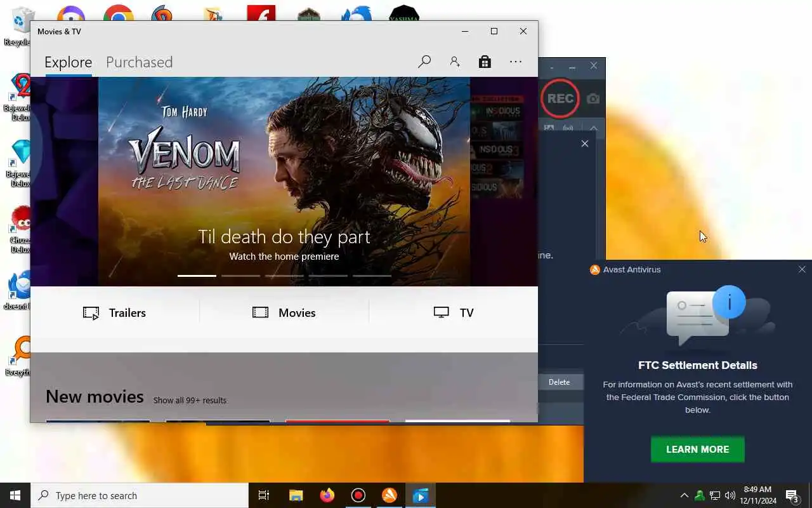Click the New movies heading

point(95,397)
